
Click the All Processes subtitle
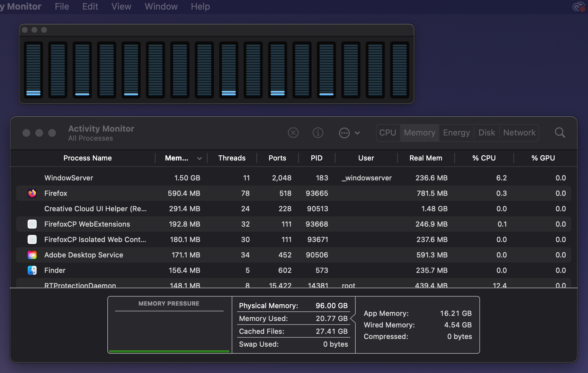(x=91, y=138)
